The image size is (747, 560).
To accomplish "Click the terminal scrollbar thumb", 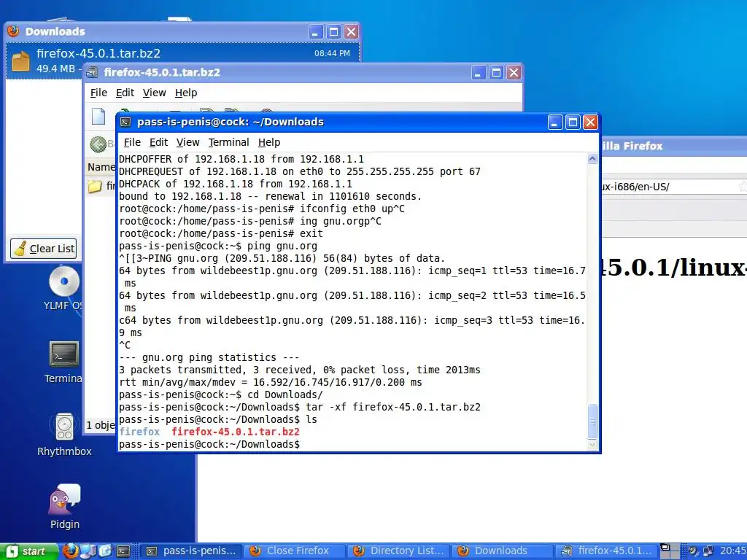I will pyautogui.click(x=592, y=421).
